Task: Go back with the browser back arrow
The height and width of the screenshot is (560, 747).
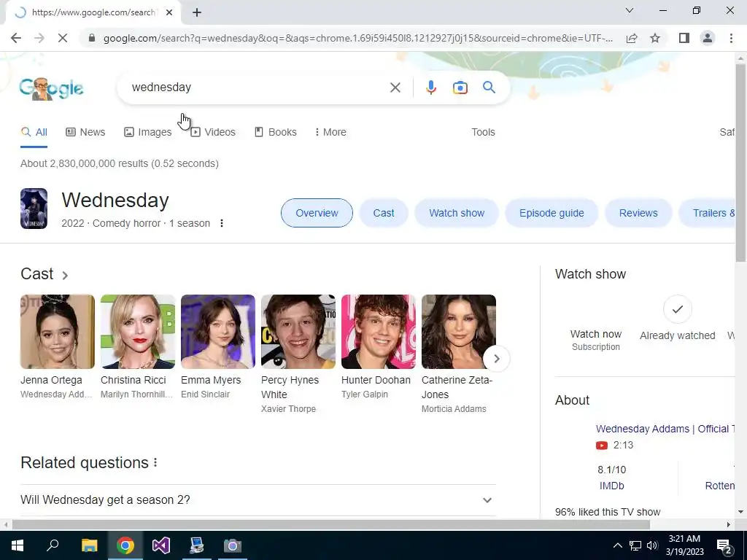Action: [16, 38]
